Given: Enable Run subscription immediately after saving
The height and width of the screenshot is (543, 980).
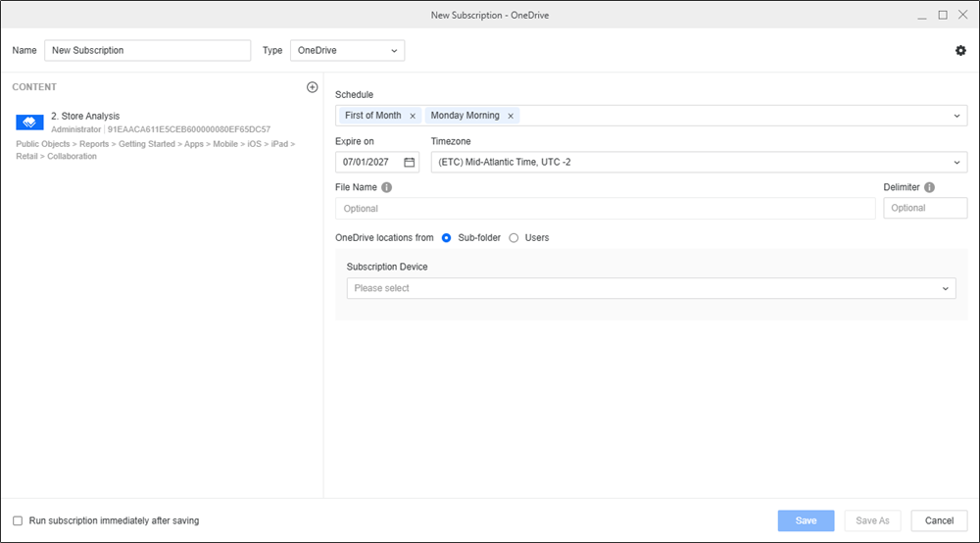Looking at the screenshot, I should pos(18,520).
